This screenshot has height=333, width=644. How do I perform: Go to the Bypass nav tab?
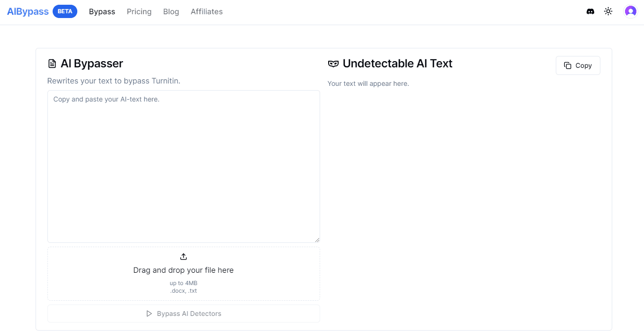pyautogui.click(x=102, y=11)
